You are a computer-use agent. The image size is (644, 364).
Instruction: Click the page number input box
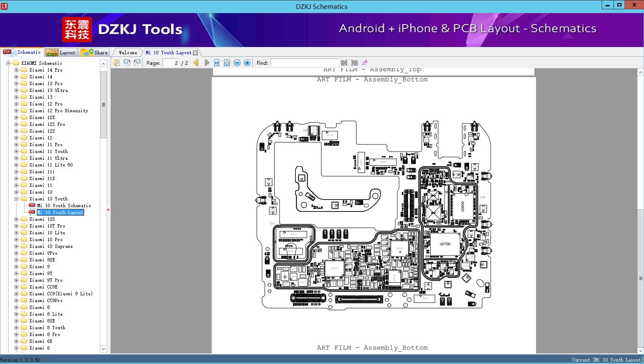coord(171,63)
